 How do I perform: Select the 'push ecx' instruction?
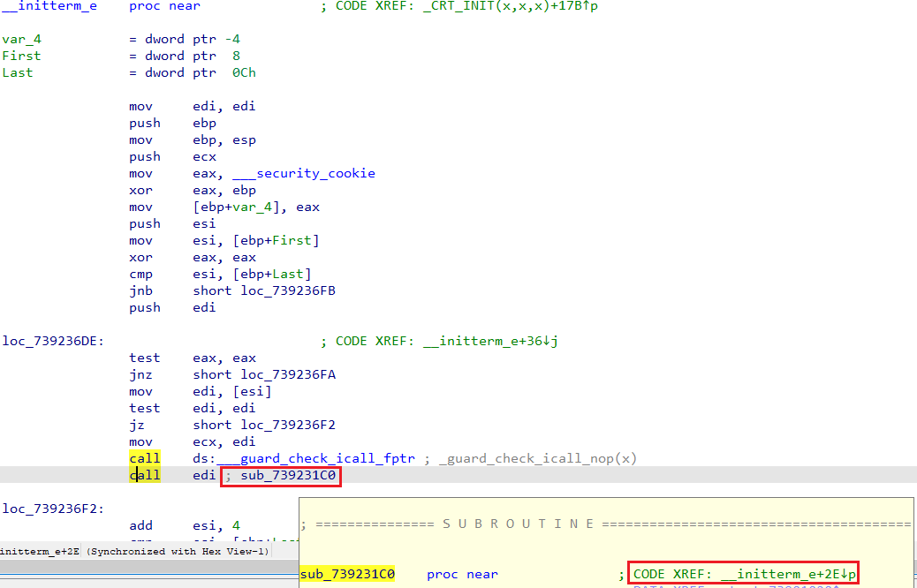[x=172, y=156]
